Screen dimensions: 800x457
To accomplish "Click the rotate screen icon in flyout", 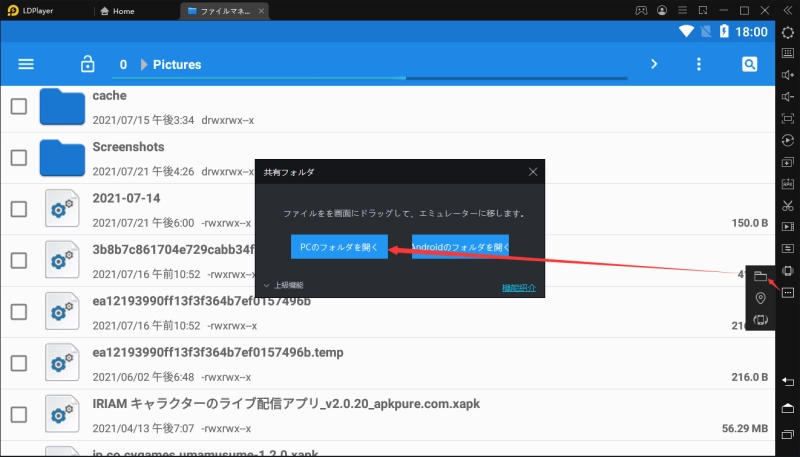I will pyautogui.click(x=760, y=320).
